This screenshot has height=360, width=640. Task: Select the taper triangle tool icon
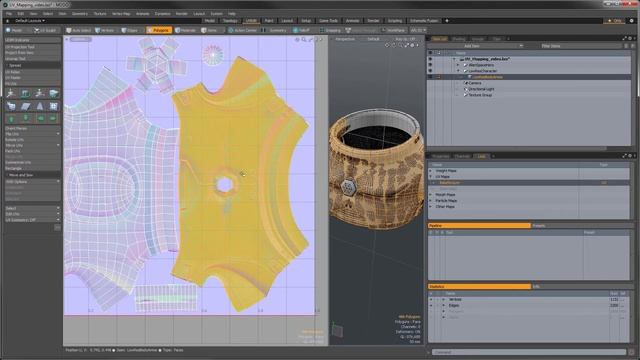(x=40, y=106)
